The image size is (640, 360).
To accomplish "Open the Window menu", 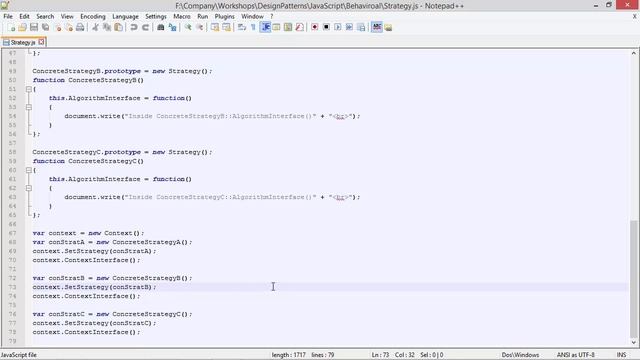I will coord(252,16).
